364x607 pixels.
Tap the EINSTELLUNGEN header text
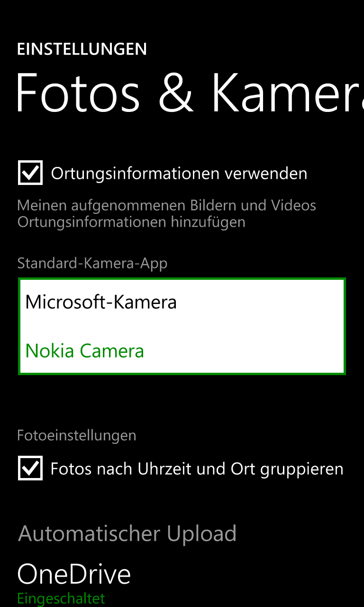[82, 49]
